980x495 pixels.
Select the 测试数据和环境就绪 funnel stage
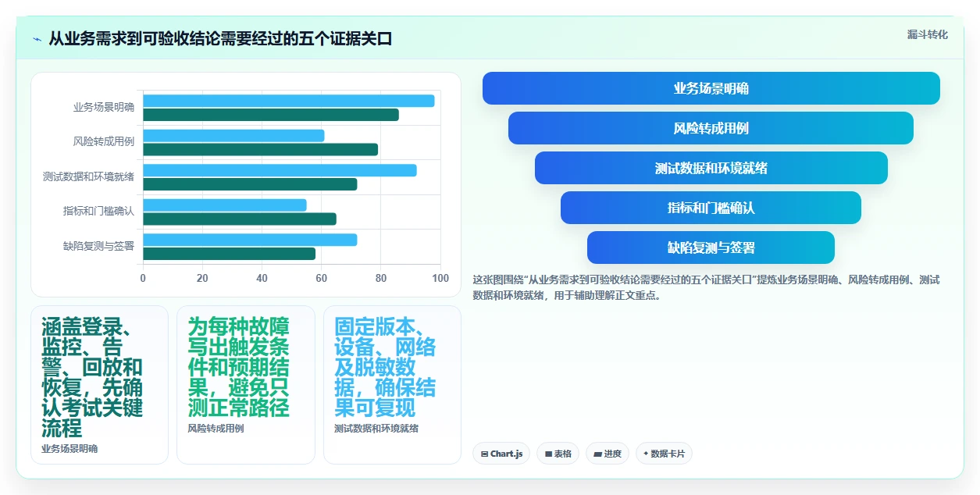(711, 168)
